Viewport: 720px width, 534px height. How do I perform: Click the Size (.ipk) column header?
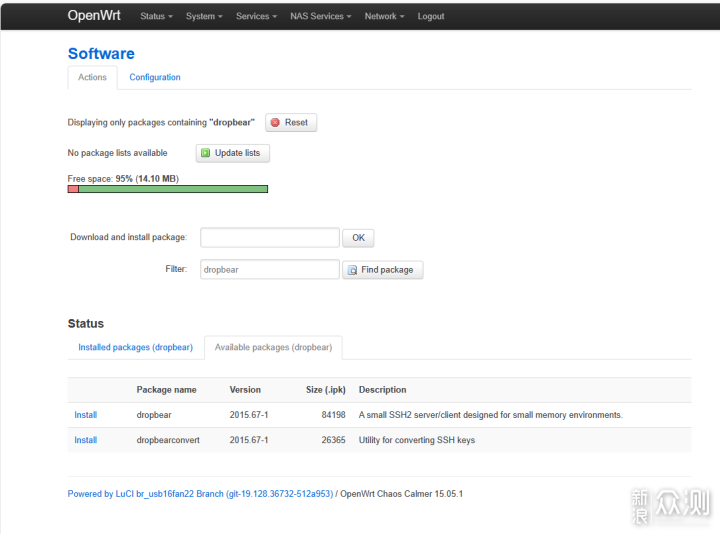coord(326,389)
